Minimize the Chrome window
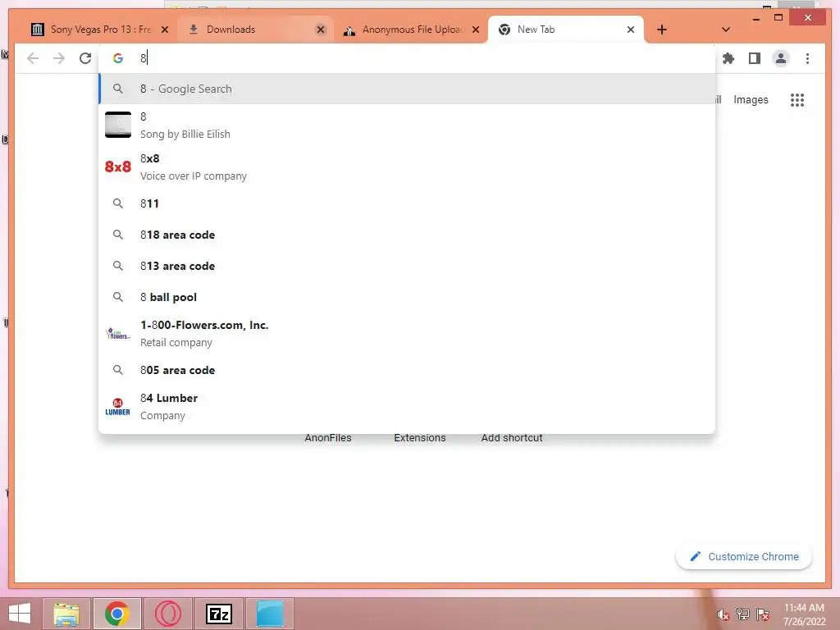This screenshot has width=840, height=630. [756, 19]
